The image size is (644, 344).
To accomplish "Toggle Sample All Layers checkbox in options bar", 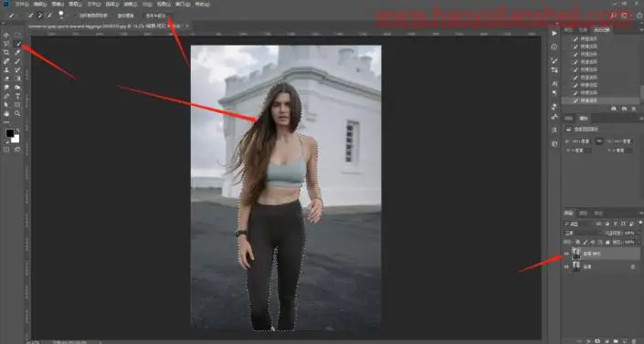I will [x=78, y=16].
